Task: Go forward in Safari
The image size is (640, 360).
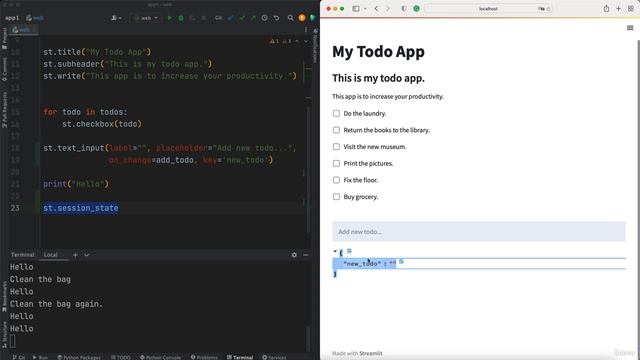Action: [388, 9]
